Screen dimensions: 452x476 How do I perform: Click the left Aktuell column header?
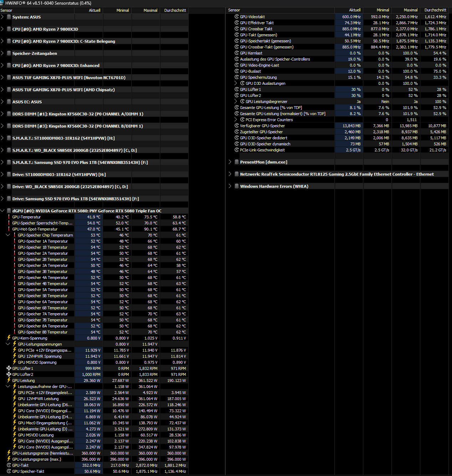pos(89,10)
